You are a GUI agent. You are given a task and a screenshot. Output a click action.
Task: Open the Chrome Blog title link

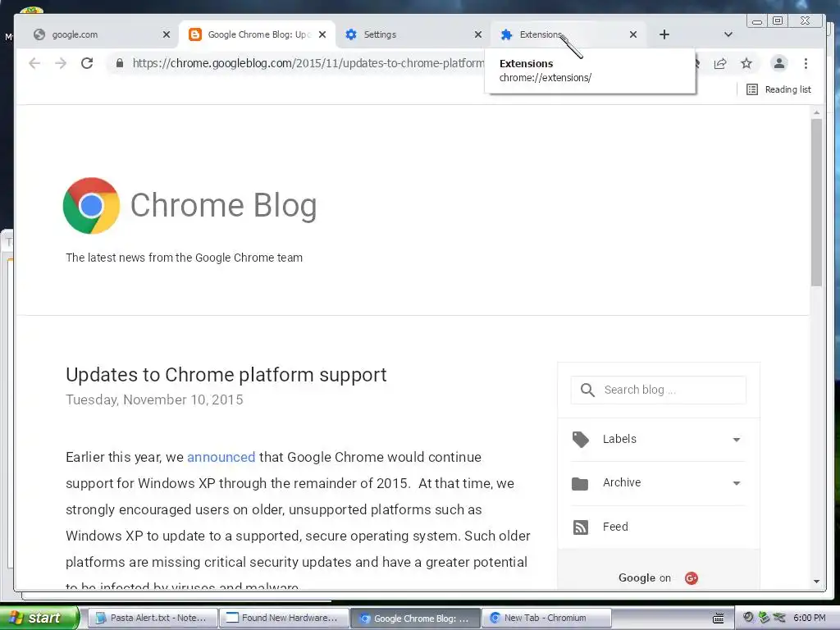(x=223, y=205)
